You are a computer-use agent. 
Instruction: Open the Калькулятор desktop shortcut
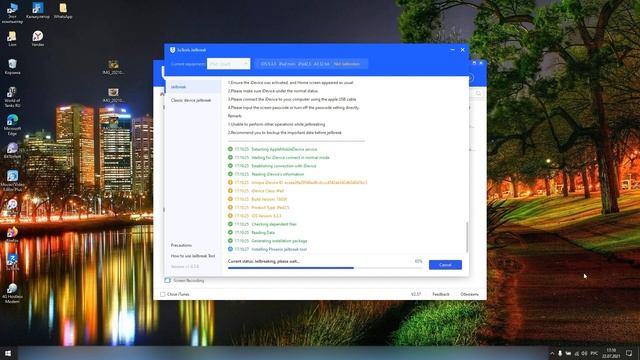(x=38, y=11)
